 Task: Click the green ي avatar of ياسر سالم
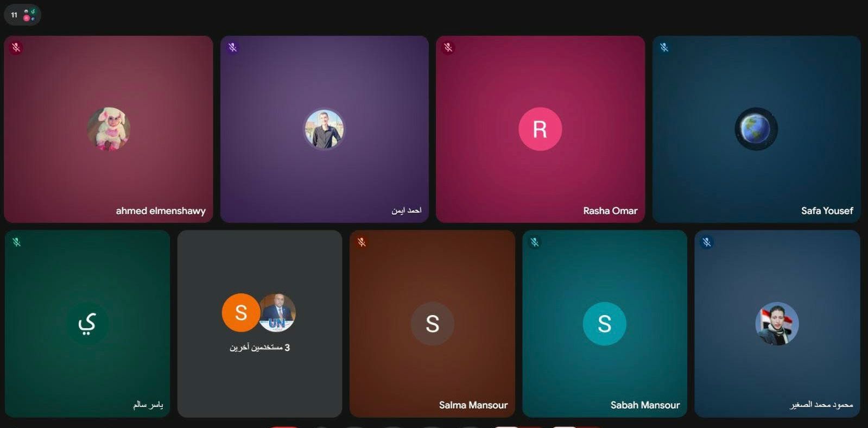pos(87,323)
